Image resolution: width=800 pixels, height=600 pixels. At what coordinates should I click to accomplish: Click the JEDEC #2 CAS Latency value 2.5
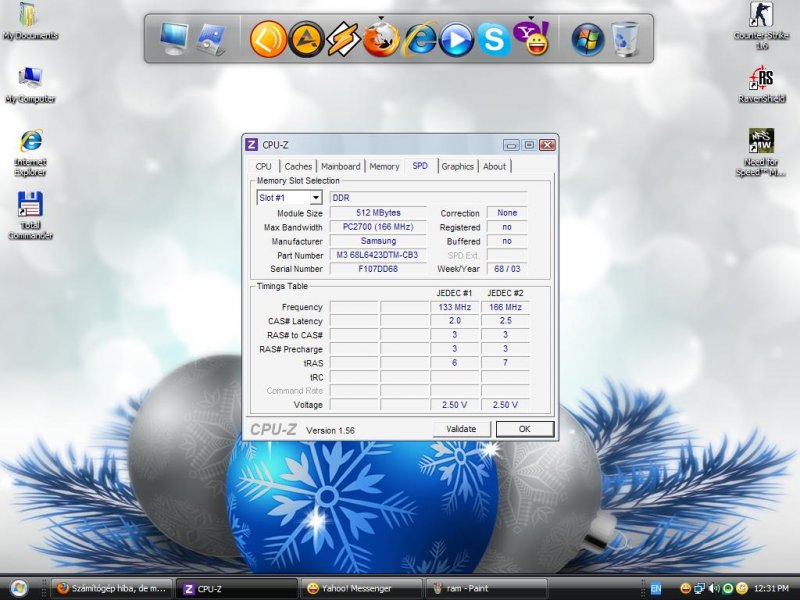tap(505, 321)
